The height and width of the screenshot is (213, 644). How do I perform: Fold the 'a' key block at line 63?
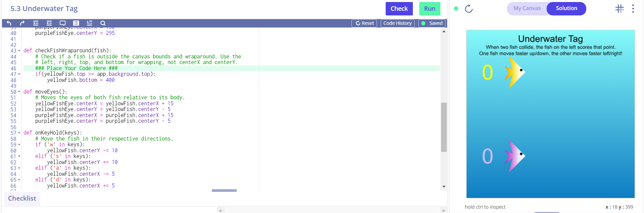[x=19, y=168]
